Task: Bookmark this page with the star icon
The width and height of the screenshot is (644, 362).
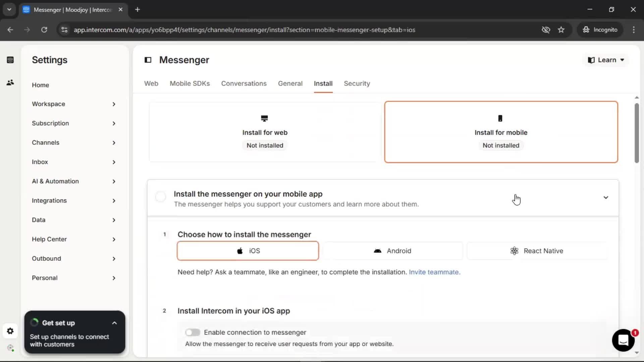Action: click(x=561, y=30)
